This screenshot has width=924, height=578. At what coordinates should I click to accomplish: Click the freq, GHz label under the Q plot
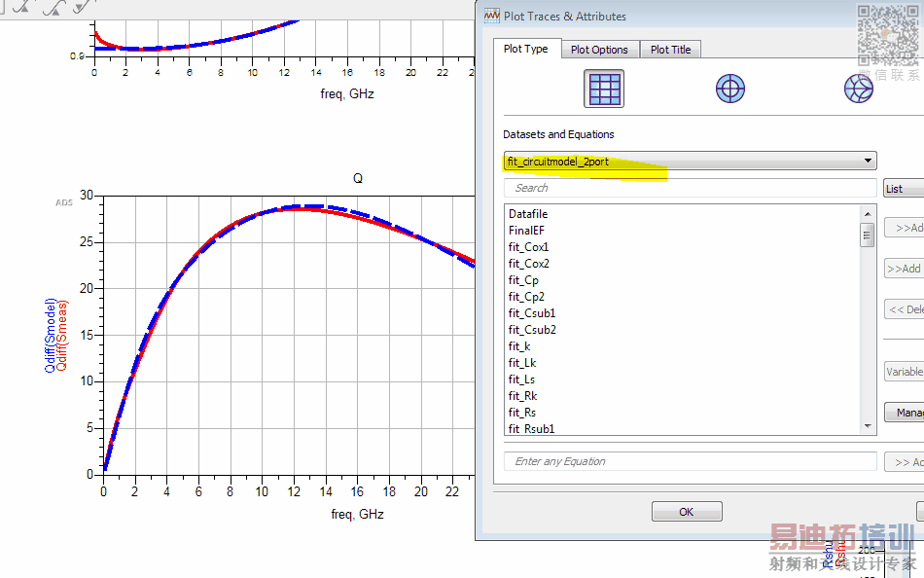click(357, 515)
